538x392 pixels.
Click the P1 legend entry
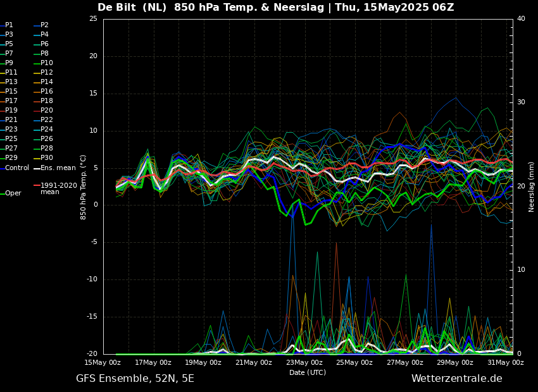click(9, 25)
